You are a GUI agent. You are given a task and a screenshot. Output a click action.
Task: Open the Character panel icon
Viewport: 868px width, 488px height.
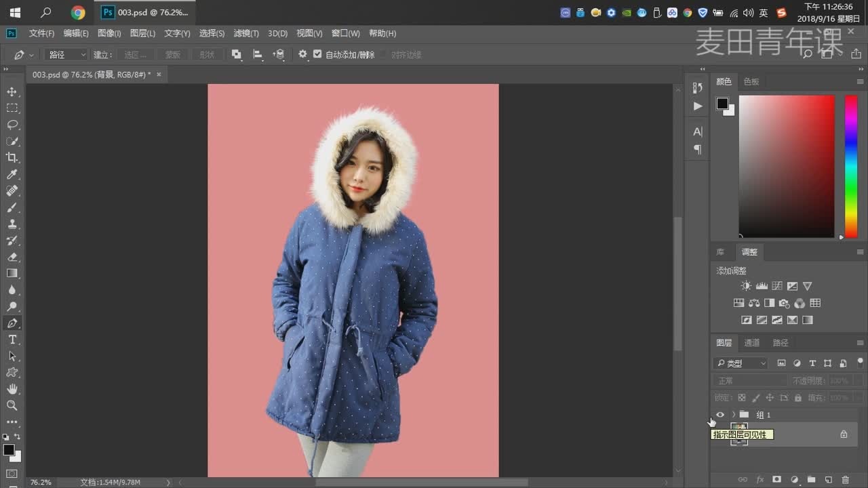pyautogui.click(x=697, y=131)
